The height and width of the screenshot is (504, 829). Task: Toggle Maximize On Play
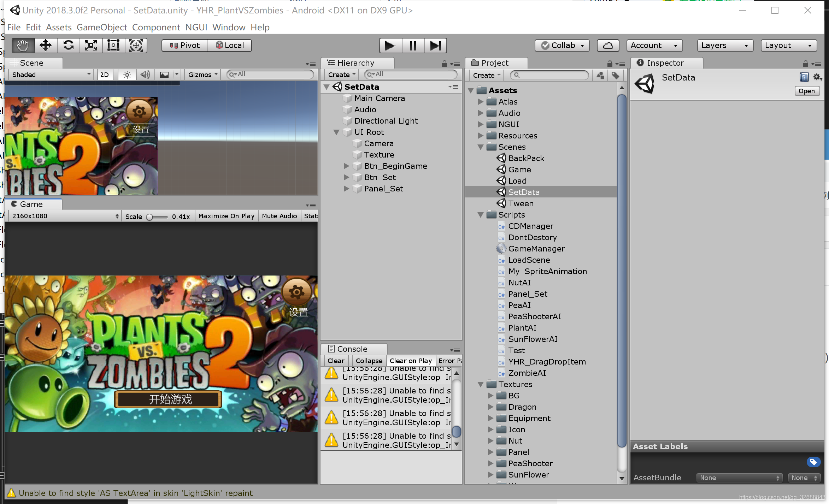[x=226, y=216]
